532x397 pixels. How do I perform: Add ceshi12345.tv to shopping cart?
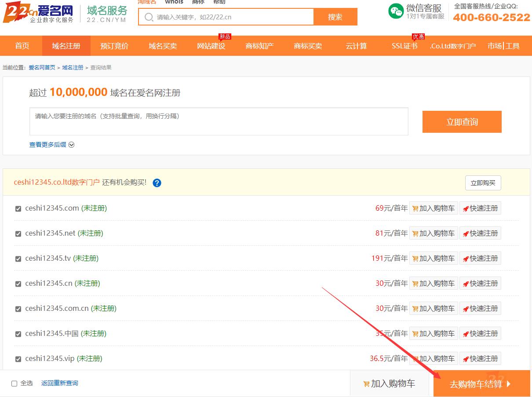(x=434, y=259)
